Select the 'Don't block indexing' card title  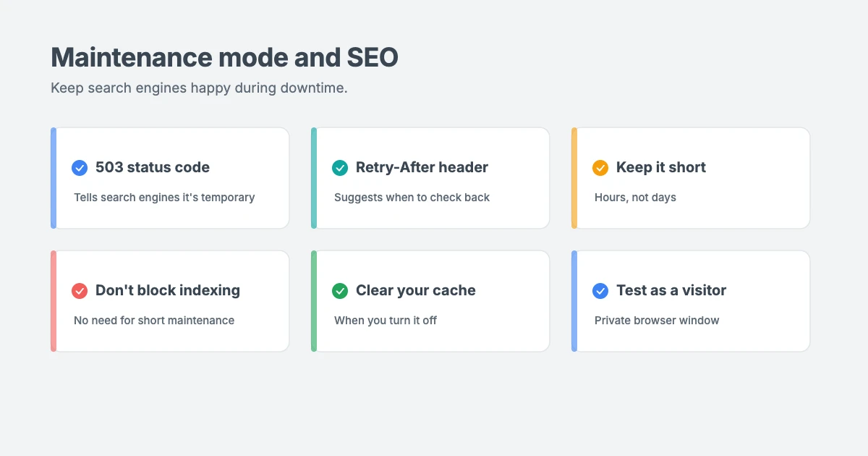coord(168,290)
